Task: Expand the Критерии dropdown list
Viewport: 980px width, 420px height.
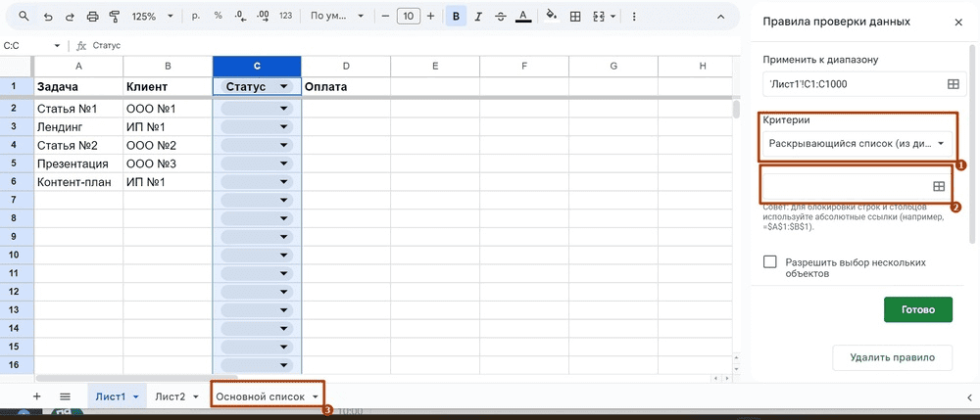Action: tap(857, 144)
